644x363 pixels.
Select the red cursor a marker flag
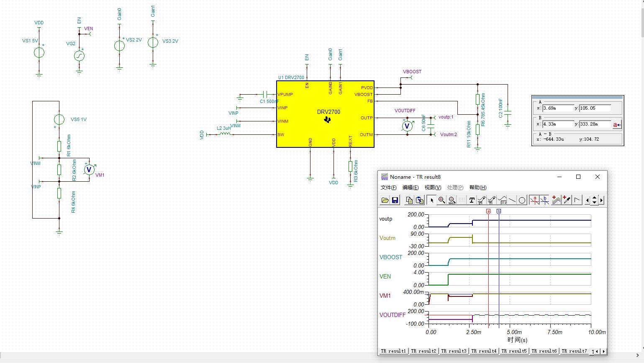488,211
